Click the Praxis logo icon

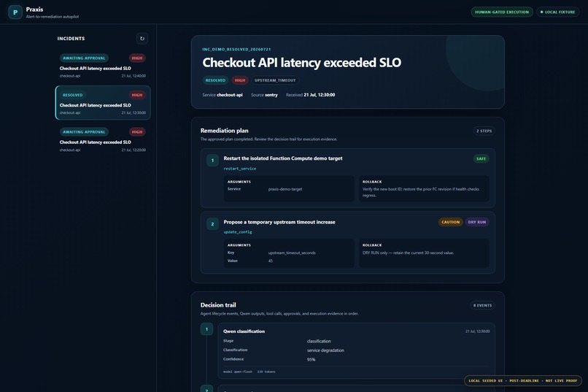pos(15,12)
